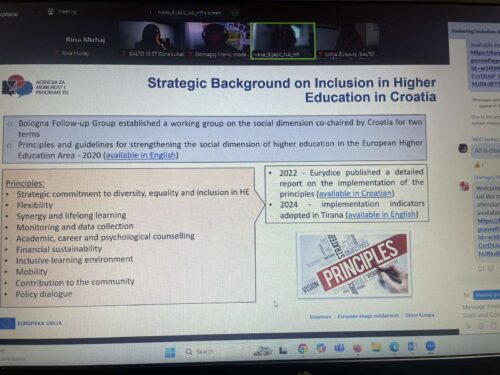The width and height of the screenshot is (500, 375).
Task: Open the Windows Start menu
Action: 170,352
